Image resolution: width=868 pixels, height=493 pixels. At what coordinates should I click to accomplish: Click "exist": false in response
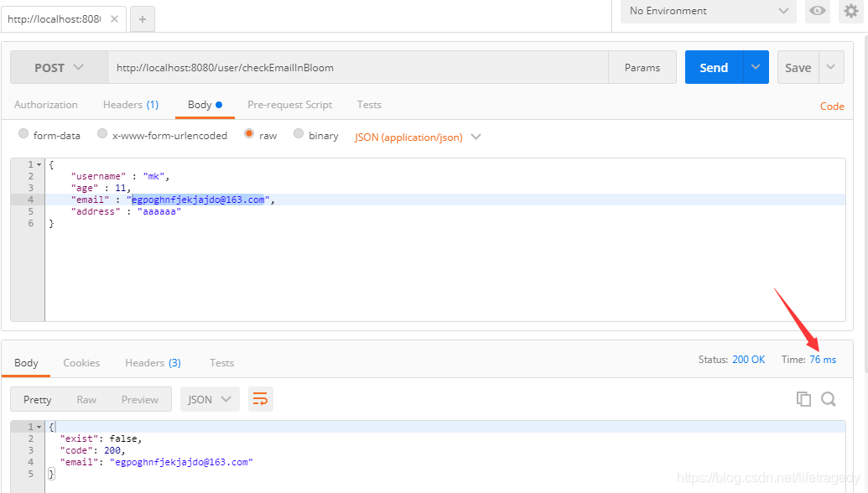pos(101,439)
